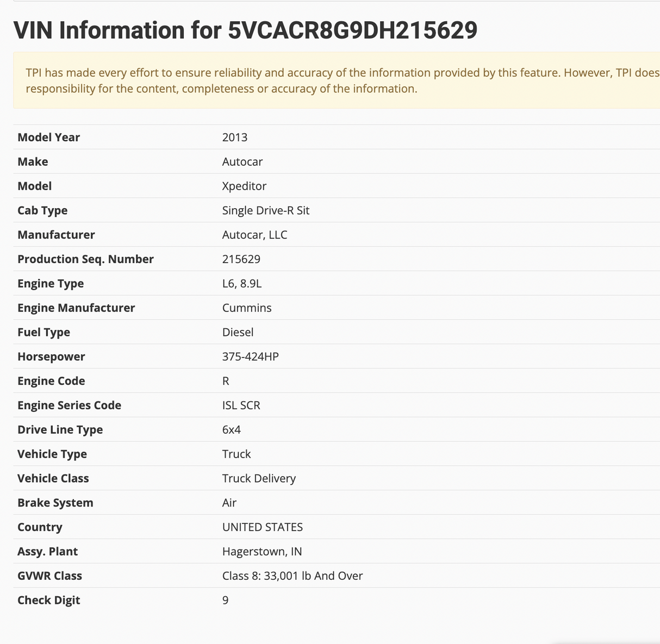This screenshot has width=660, height=644.
Task: Select the Manufacturer value Autocar, LLC
Action: point(254,235)
